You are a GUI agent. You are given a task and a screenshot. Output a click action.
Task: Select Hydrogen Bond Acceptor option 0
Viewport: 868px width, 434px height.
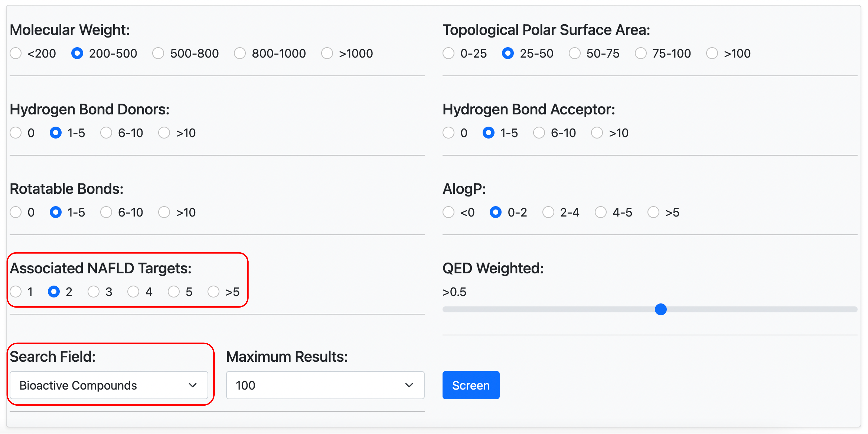[448, 133]
